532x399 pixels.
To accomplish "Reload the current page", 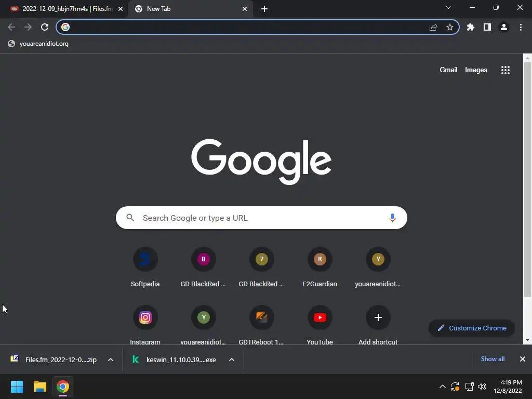I will coord(45,27).
